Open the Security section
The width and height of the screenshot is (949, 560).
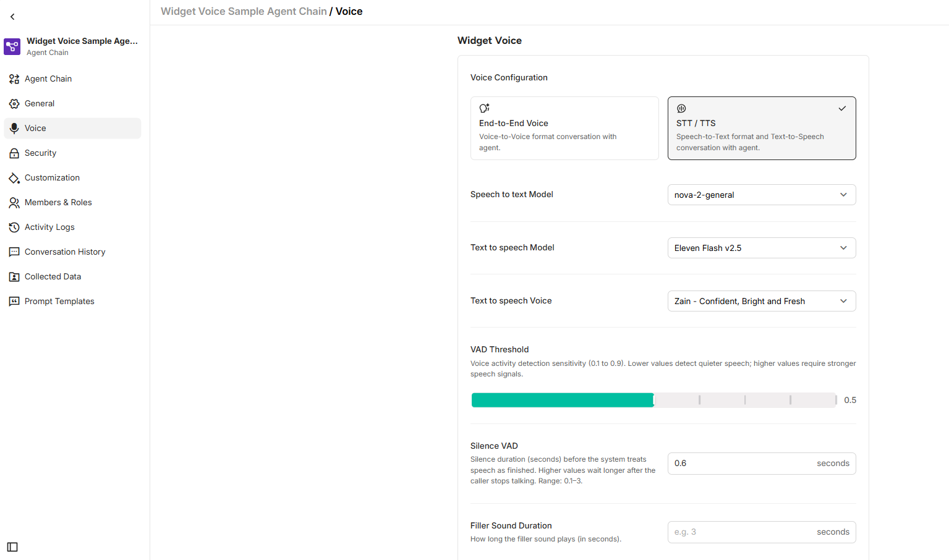[72, 153]
